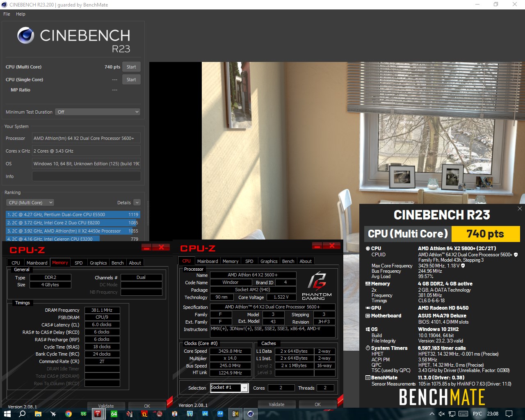Select ranking entry AMD Athlon II X2 4450e
Image resolution: width=525 pixels, height=420 pixels.
tap(73, 231)
